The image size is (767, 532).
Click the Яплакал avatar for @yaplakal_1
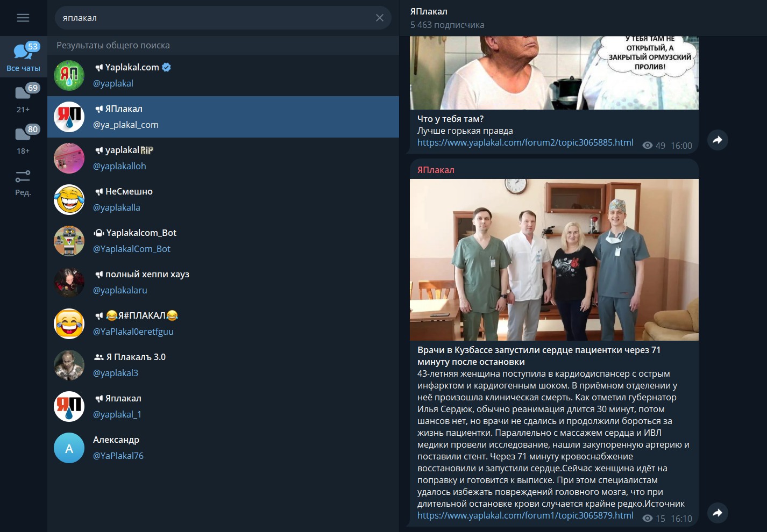(x=69, y=406)
